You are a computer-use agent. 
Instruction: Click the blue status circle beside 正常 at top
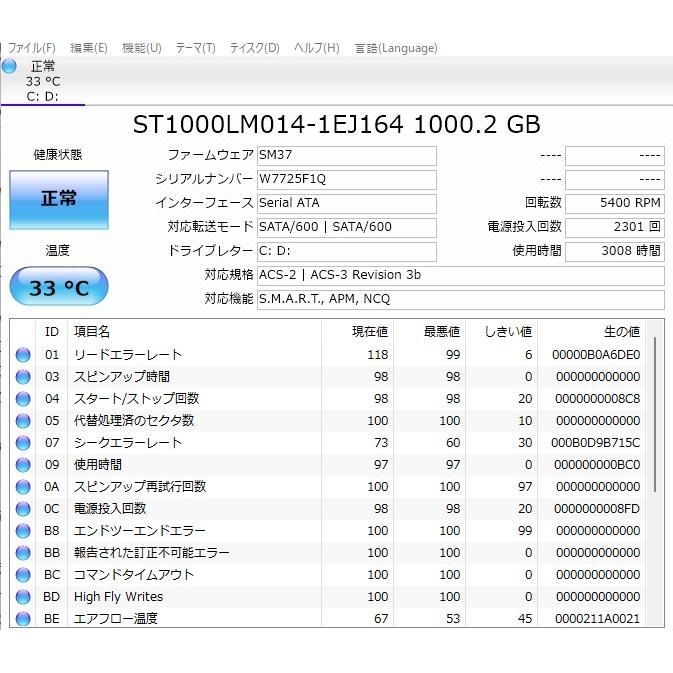[9, 66]
